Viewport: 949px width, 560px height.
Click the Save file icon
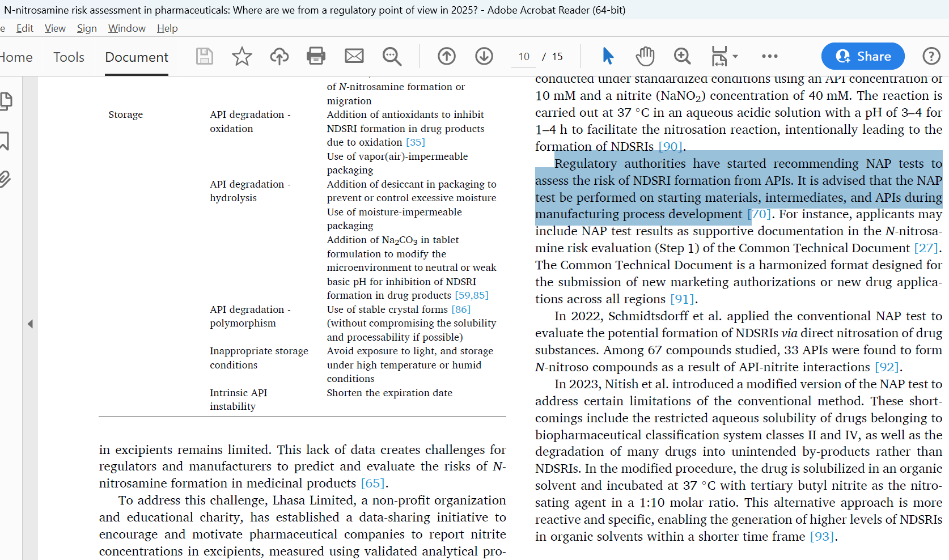[x=204, y=56]
